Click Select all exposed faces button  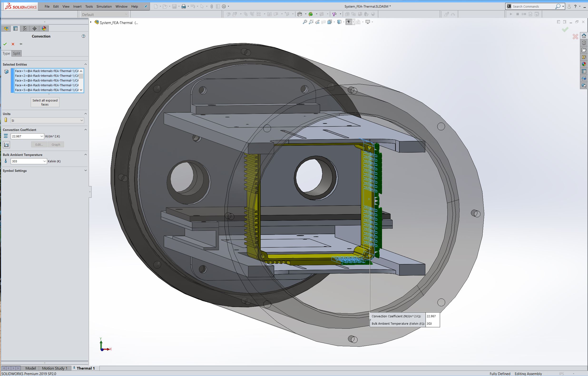(45, 102)
